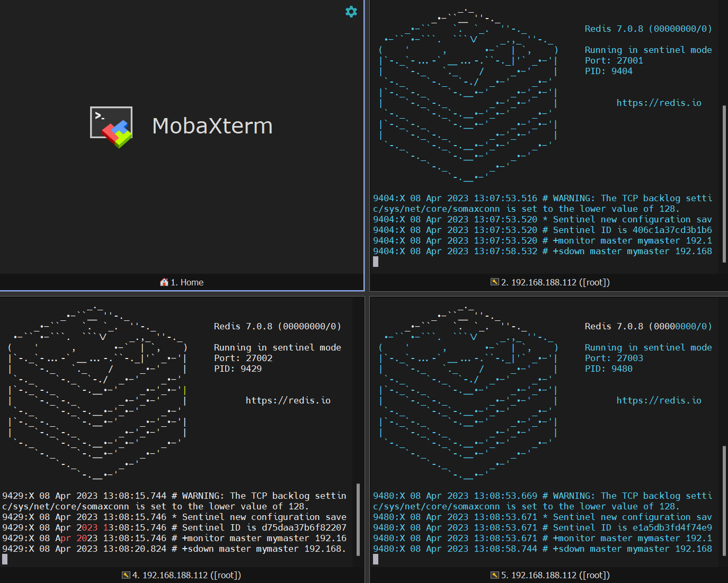The width and height of the screenshot is (728, 583).
Task: Open https://redis.io link in terminal 4
Action: click(288, 400)
